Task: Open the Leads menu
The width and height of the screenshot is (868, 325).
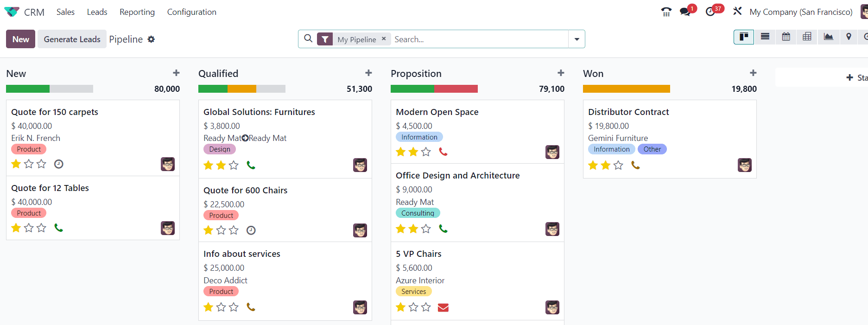Action: pos(97,12)
